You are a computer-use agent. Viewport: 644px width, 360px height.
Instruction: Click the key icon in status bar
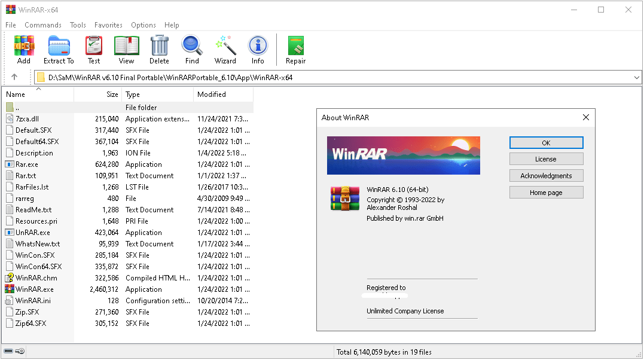(20, 352)
